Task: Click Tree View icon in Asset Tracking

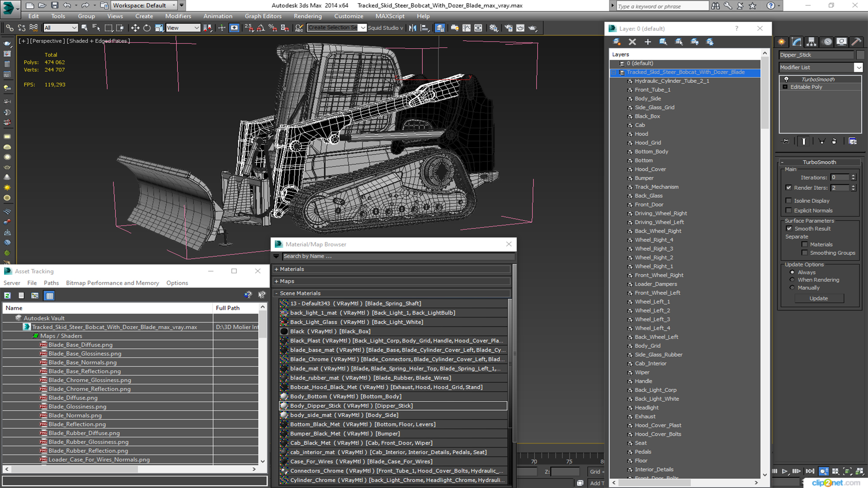Action: [x=35, y=296]
